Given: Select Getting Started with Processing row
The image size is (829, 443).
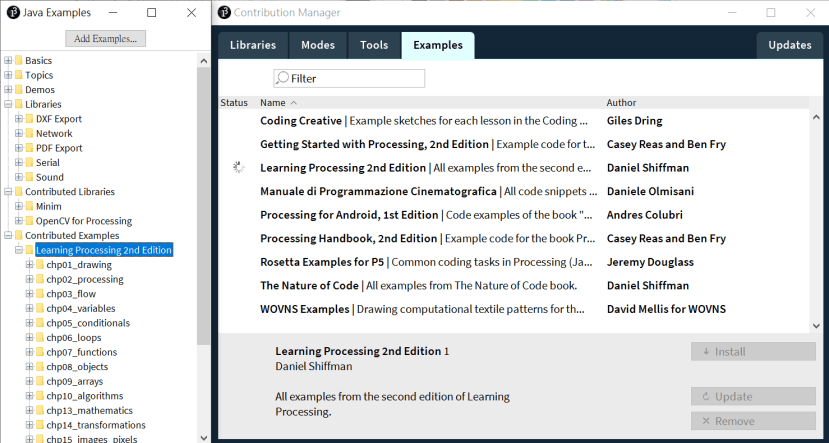Looking at the screenshot, I should click(513, 144).
